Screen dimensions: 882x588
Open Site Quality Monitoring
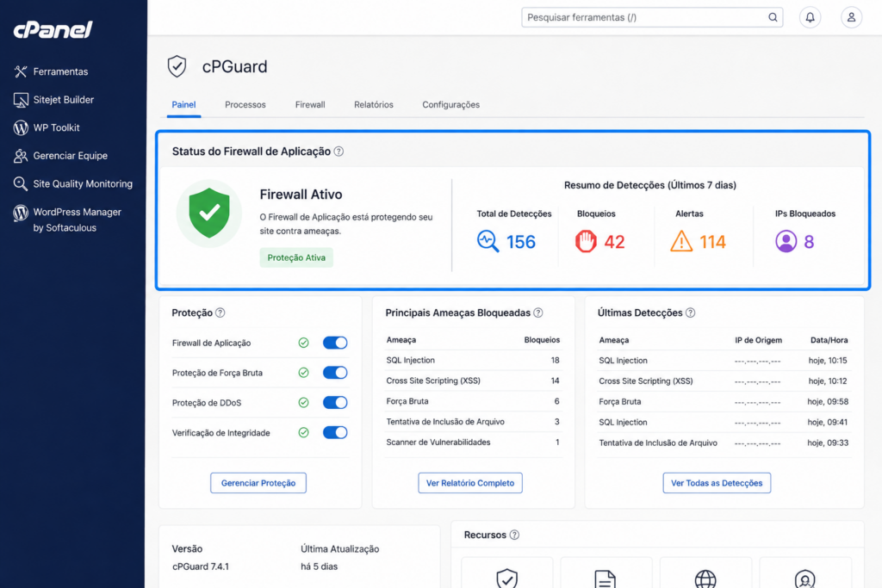tap(73, 184)
